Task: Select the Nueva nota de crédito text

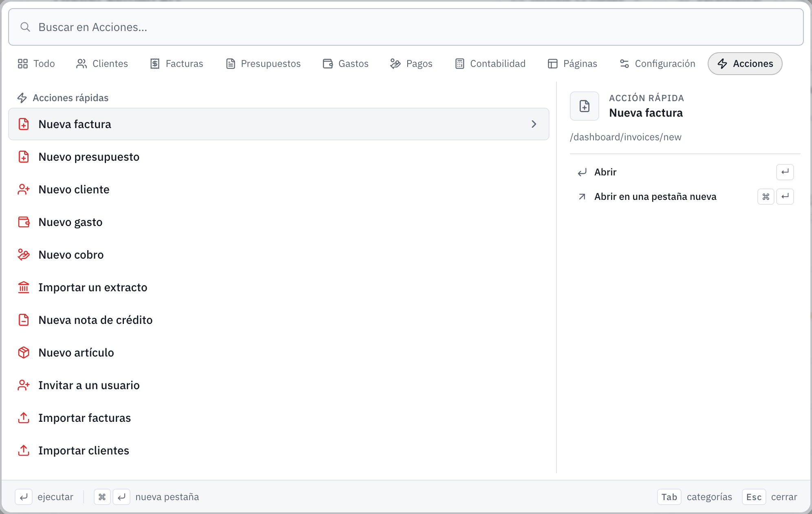Action: (95, 320)
